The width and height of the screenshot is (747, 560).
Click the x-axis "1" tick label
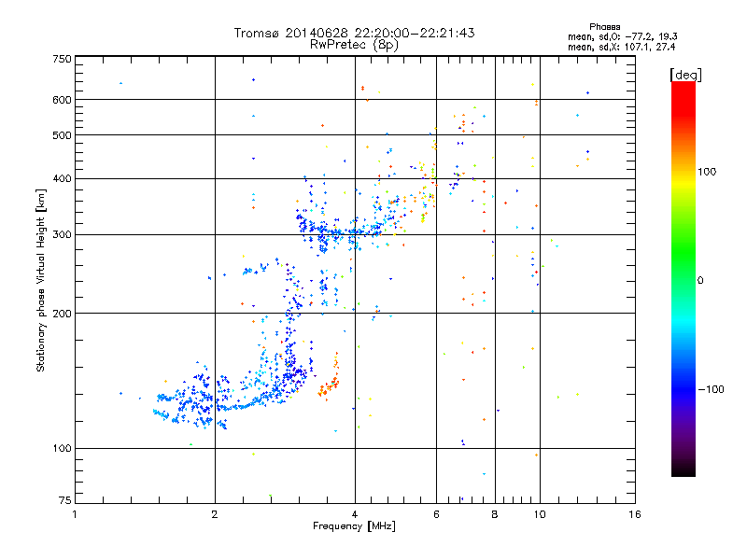click(75, 514)
